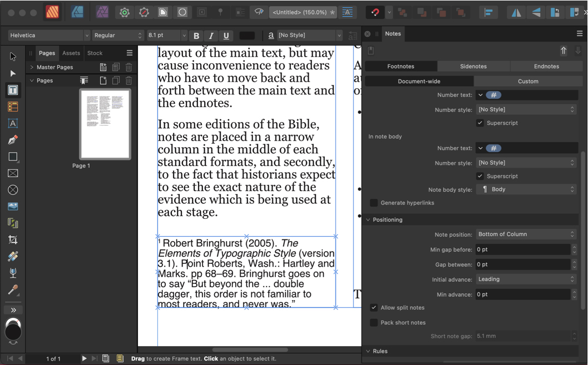The width and height of the screenshot is (588, 365).
Task: Switch to the Endnotes tab
Action: (546, 66)
